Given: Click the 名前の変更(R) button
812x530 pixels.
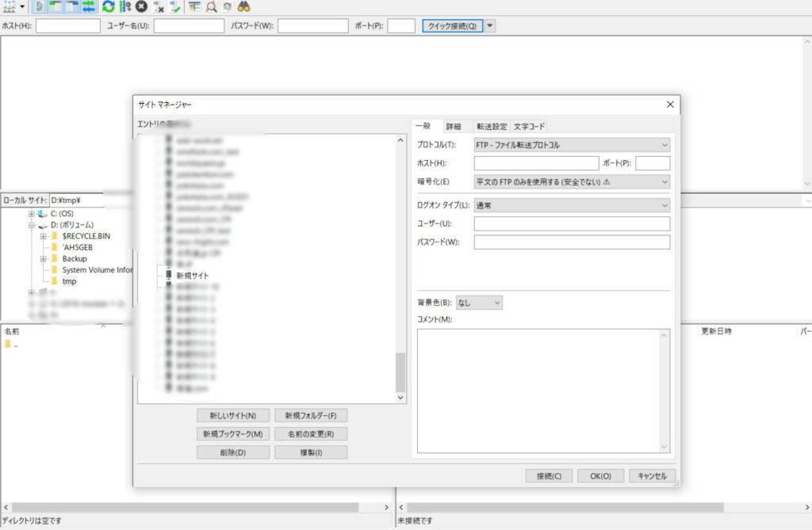Looking at the screenshot, I should point(311,433).
